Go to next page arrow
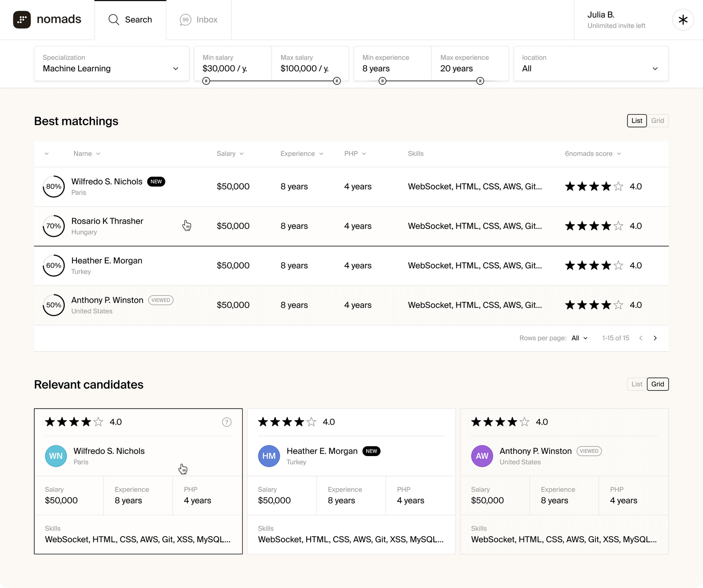This screenshot has width=703, height=588. coord(655,338)
